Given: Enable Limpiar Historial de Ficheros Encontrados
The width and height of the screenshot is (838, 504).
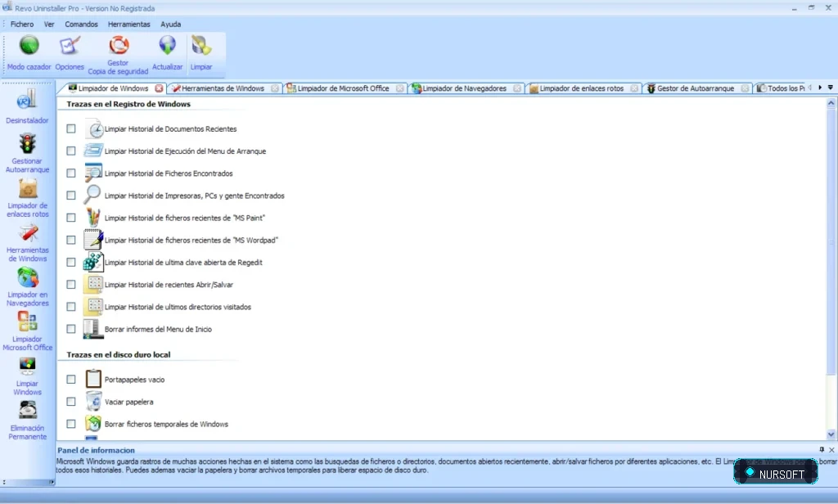Looking at the screenshot, I should pos(71,173).
